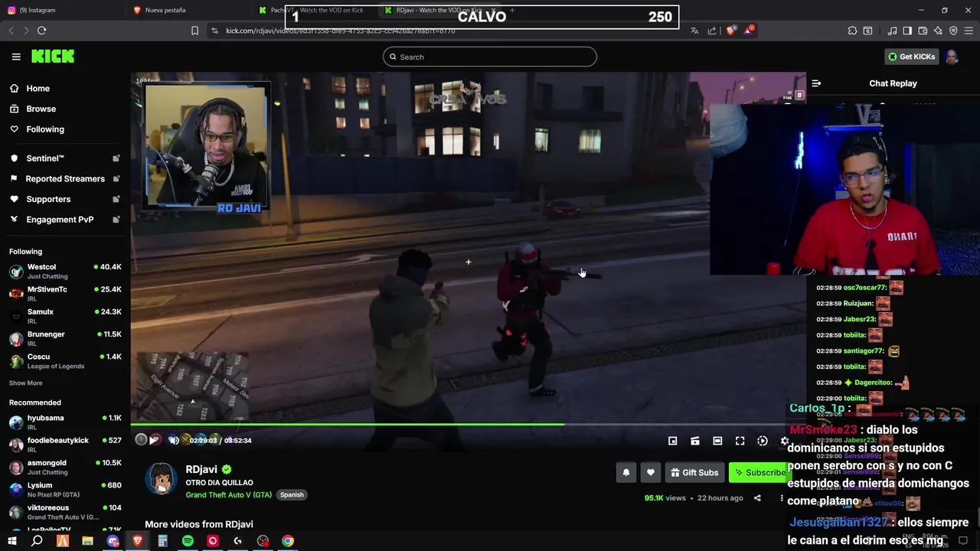Toggle notification bell for RDjavi
This screenshot has width=980, height=551.
point(626,472)
